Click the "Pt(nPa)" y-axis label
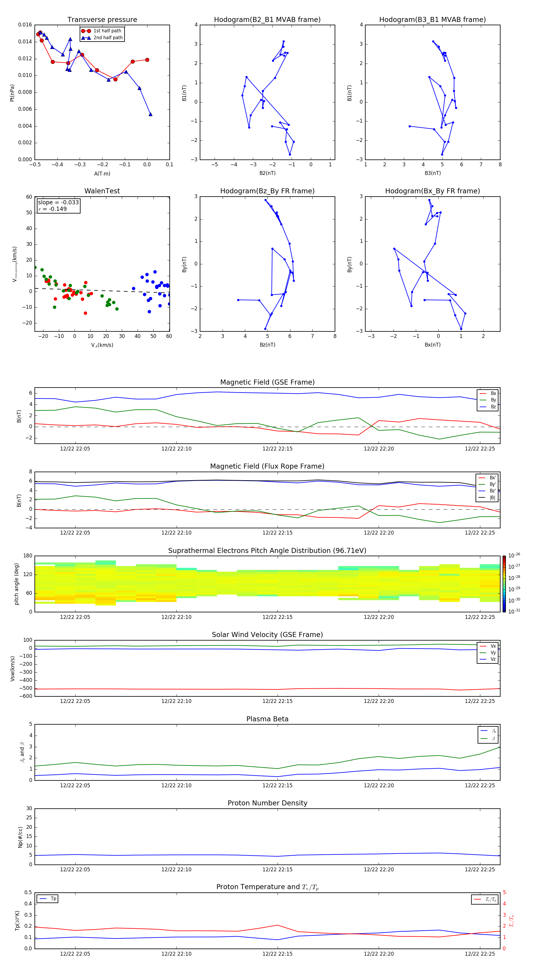 pyautogui.click(x=12, y=93)
